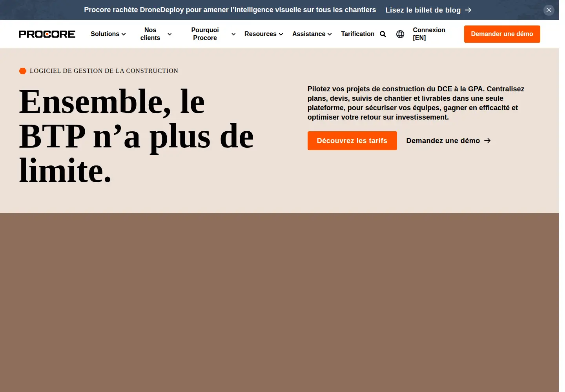Screen dimensions: 565x392
Task: Expand the chevron next to Resources
Action: click(x=281, y=34)
